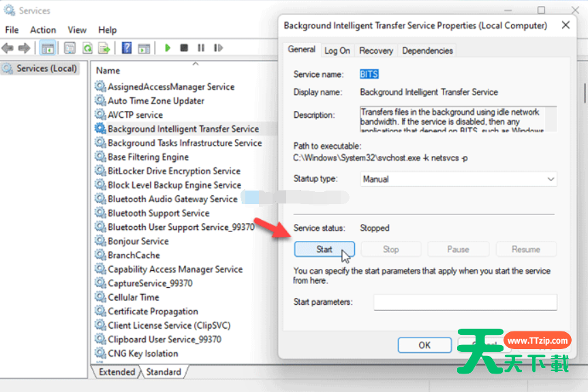
Task: Click the Path to executable text
Action: tap(380, 158)
